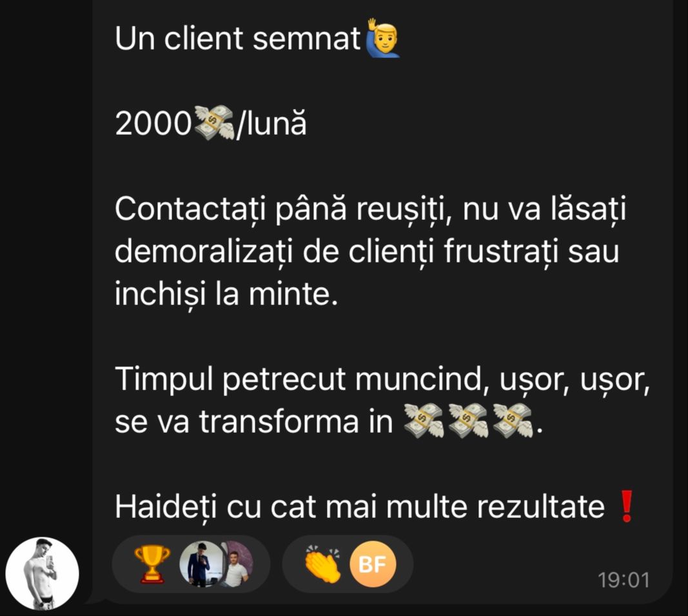Click the 19:01 message timestamp
688x616 pixels.
[x=624, y=580]
